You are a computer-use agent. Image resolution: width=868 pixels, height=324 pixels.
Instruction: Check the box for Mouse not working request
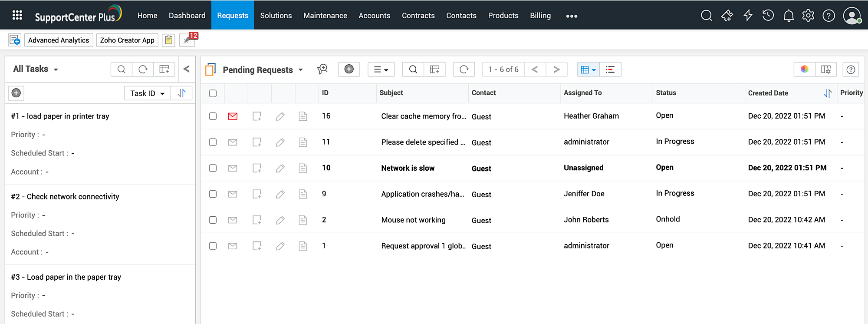(x=213, y=220)
